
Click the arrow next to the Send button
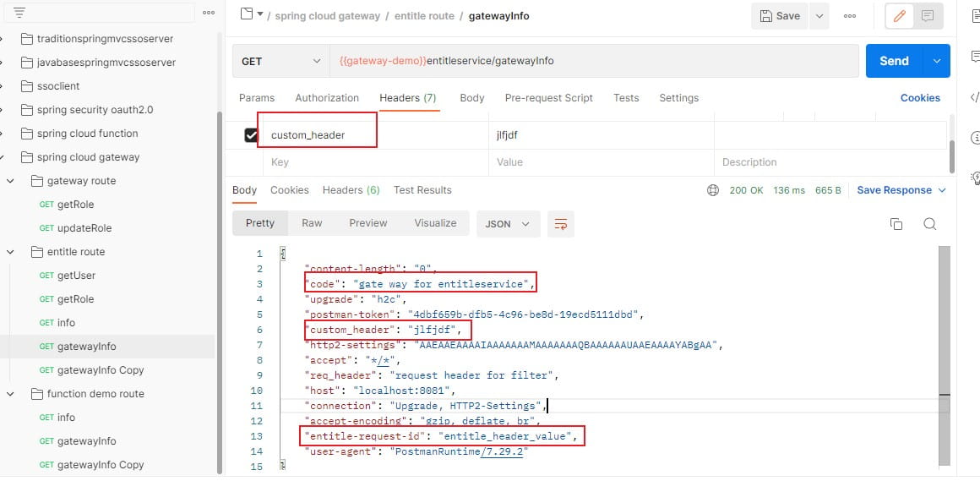pyautogui.click(x=935, y=61)
